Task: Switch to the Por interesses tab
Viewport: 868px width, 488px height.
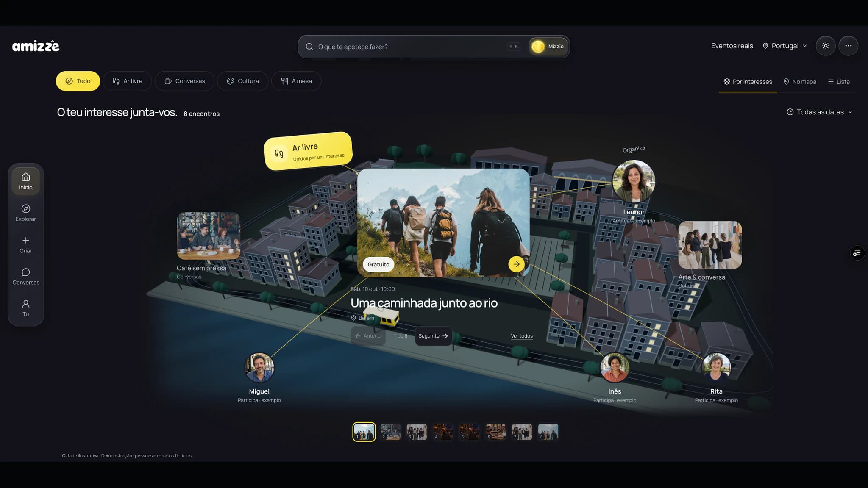Action: tap(748, 82)
